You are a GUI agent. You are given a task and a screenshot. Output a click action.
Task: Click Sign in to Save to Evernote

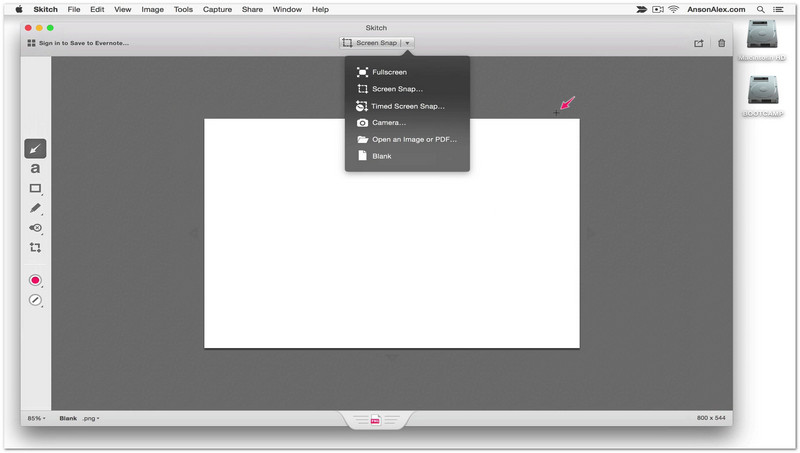(x=84, y=43)
